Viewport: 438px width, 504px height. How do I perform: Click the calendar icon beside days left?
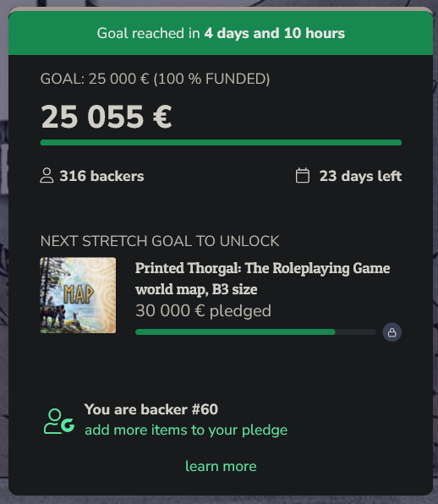[303, 176]
